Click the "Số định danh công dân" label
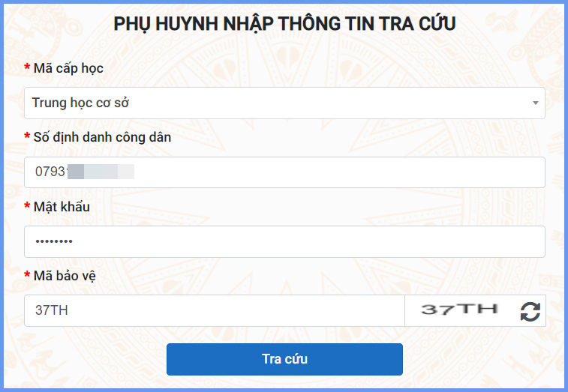This screenshot has height=392, width=568. point(102,137)
